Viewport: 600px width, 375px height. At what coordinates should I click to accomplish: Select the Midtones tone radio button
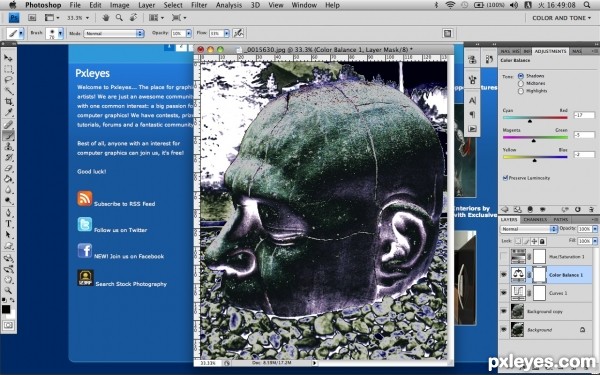click(521, 83)
